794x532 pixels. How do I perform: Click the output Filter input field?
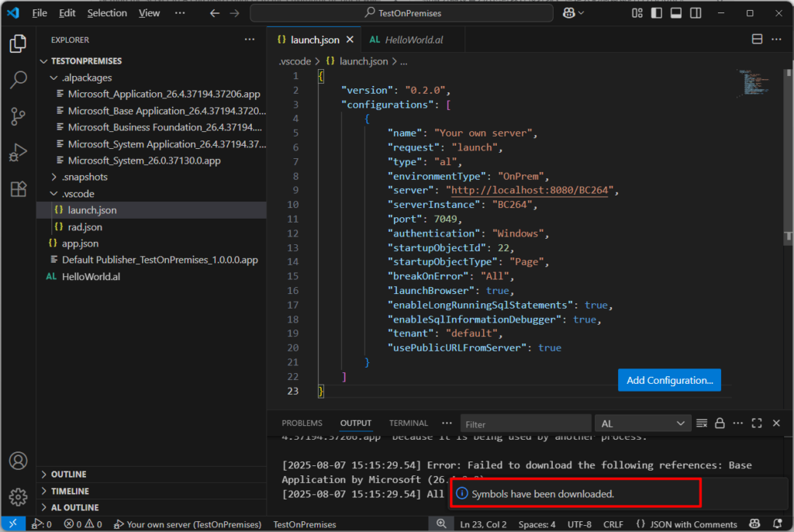tap(525, 424)
